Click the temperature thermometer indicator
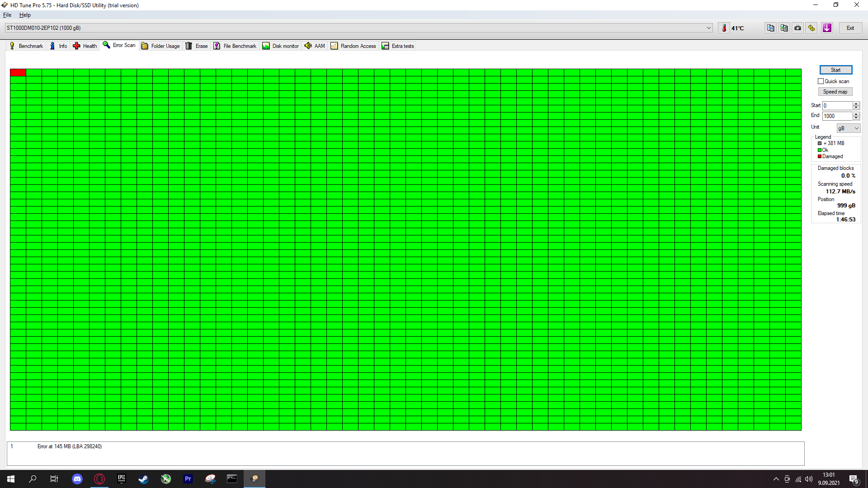The image size is (868, 488). pos(724,28)
